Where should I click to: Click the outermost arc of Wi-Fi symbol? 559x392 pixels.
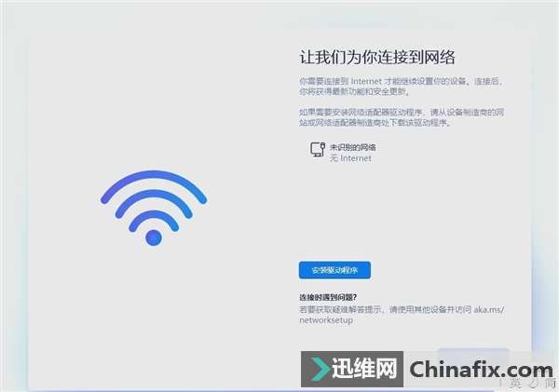pyautogui.click(x=154, y=186)
